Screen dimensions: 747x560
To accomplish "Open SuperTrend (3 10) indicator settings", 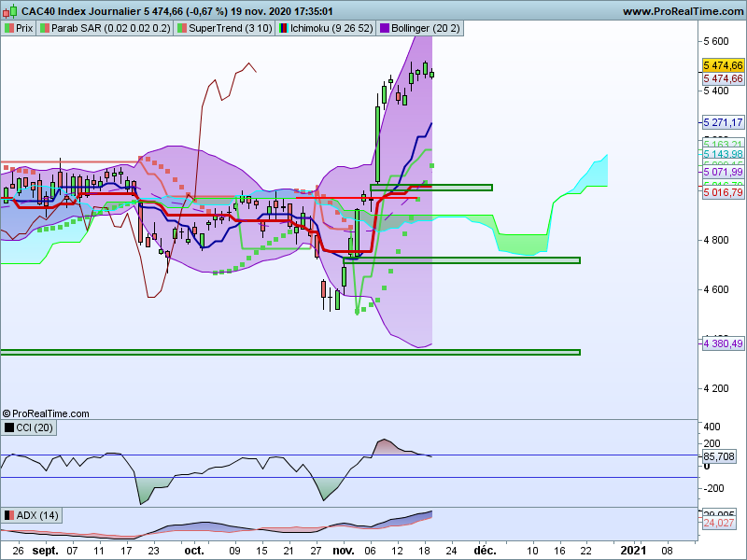I will coord(224,28).
